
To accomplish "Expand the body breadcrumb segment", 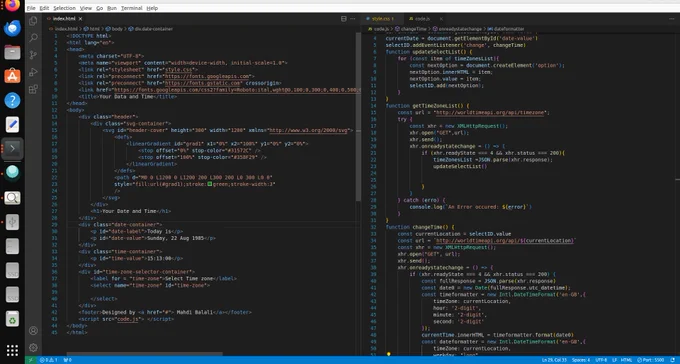I will (117, 29).
